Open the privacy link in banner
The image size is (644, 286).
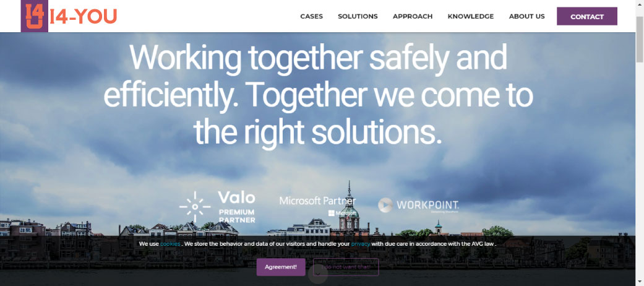pyautogui.click(x=361, y=244)
